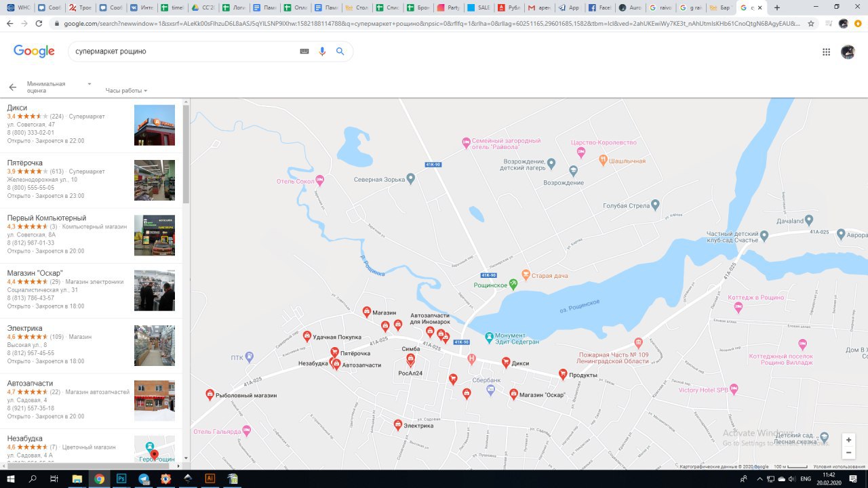
Task: Open File Explorer from taskbar
Action: coord(77,479)
